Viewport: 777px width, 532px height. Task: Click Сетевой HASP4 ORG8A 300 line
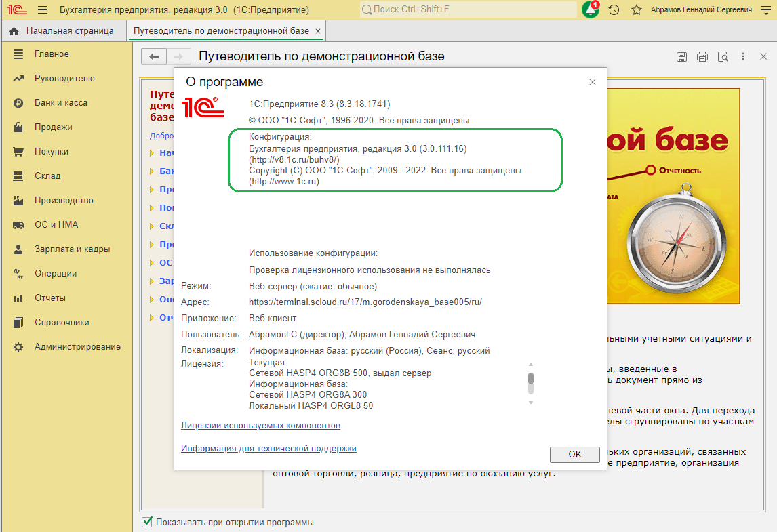(308, 395)
